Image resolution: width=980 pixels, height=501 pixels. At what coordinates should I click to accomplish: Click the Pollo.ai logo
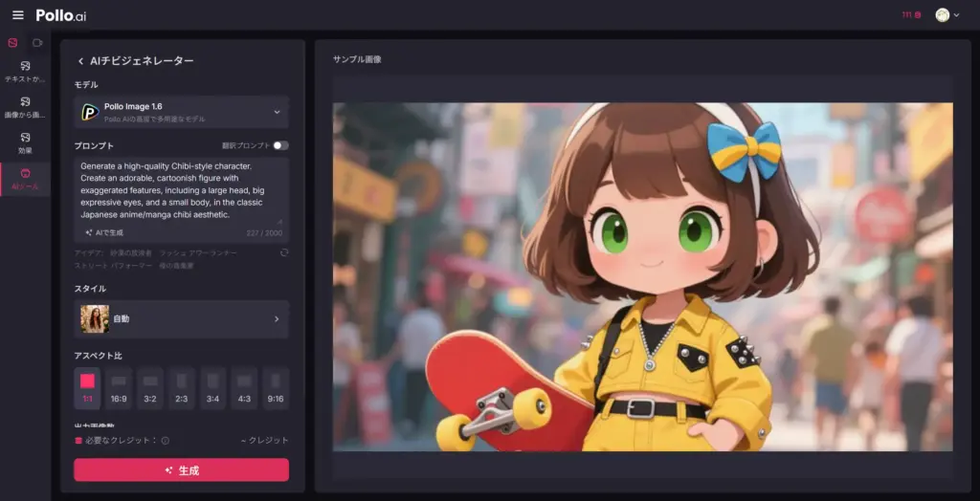point(61,15)
